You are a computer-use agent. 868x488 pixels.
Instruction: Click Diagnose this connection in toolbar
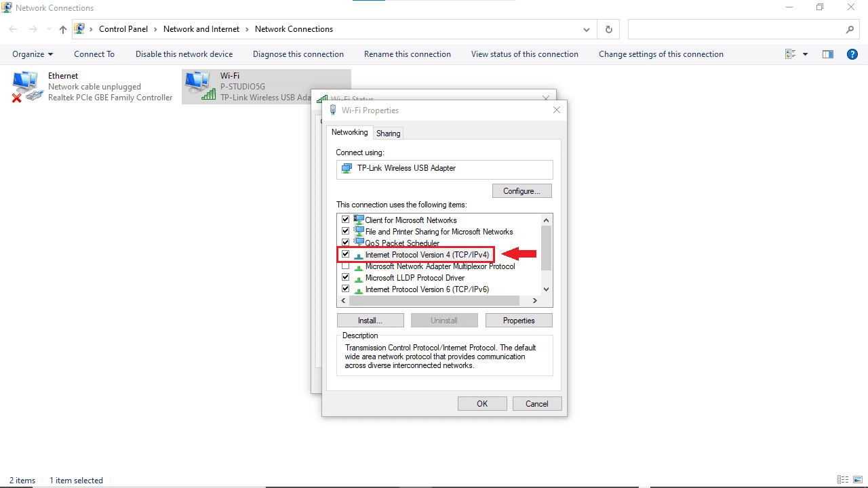[298, 54]
